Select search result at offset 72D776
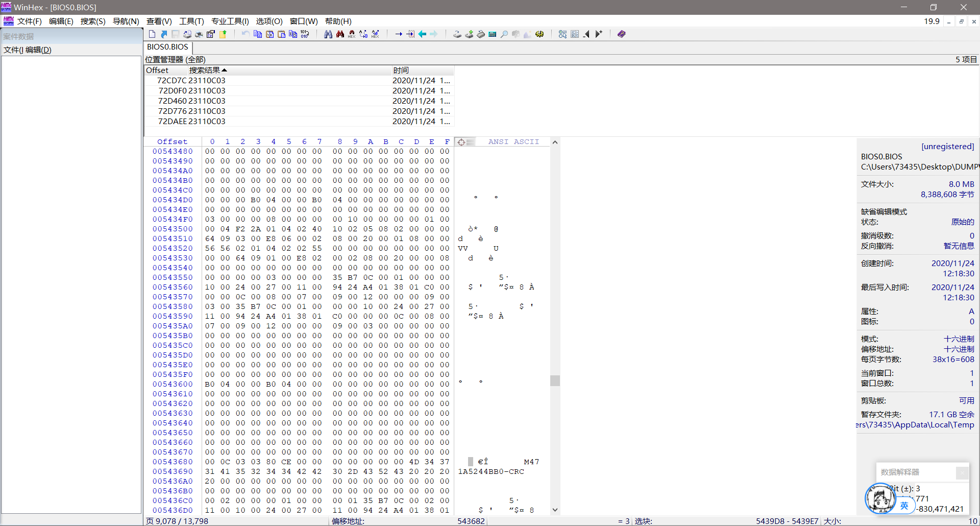The height and width of the screenshot is (526, 980). (299, 111)
